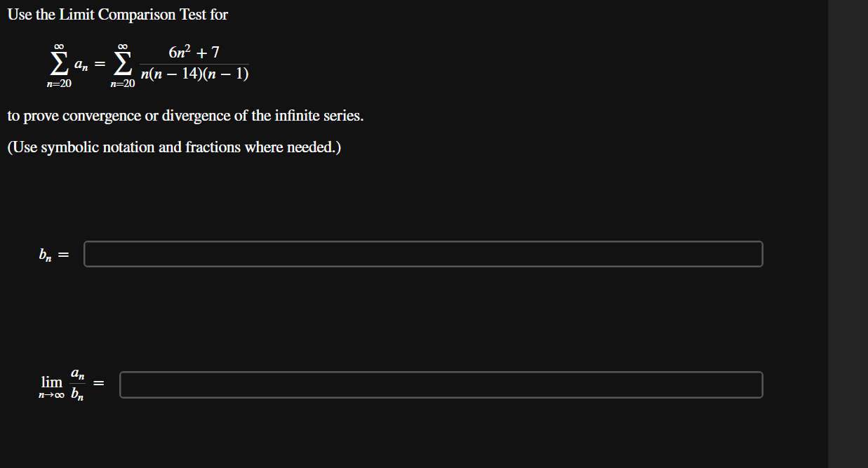Screen dimensions: 868x468
Task: Click the convergence or divergence instruction line
Action: [185, 115]
